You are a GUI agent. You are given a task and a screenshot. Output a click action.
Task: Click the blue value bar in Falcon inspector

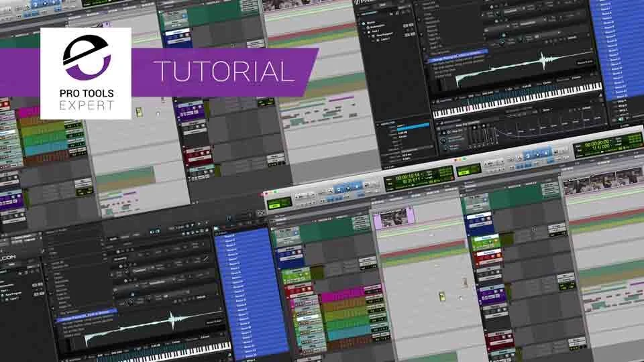coord(413,127)
